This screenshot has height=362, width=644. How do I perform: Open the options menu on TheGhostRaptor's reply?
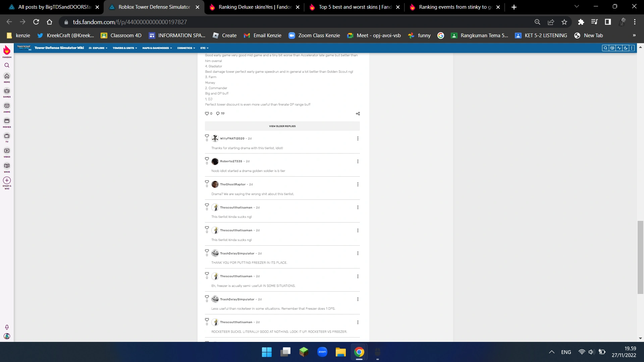pos(358,184)
